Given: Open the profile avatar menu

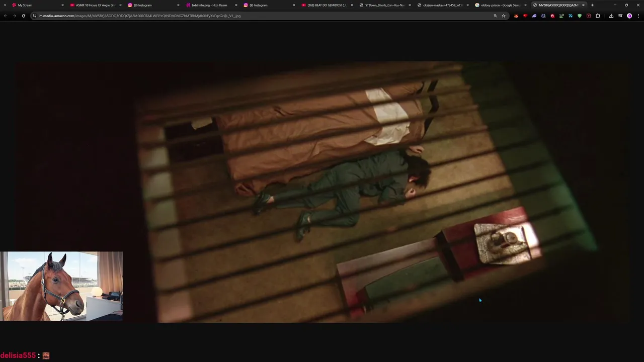Looking at the screenshot, I should (629, 16).
